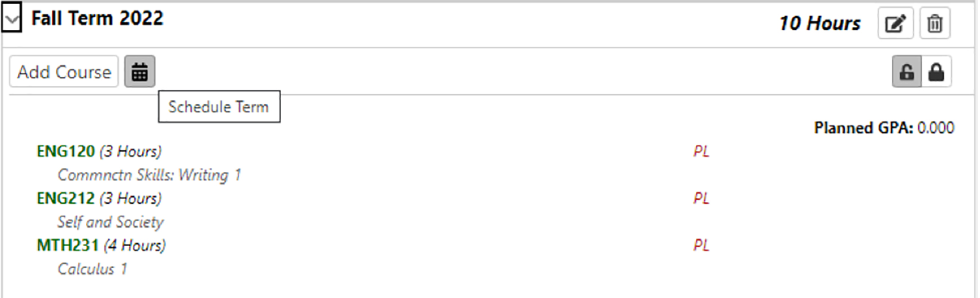
Task: Click PL status beside ENG212
Action: [701, 198]
